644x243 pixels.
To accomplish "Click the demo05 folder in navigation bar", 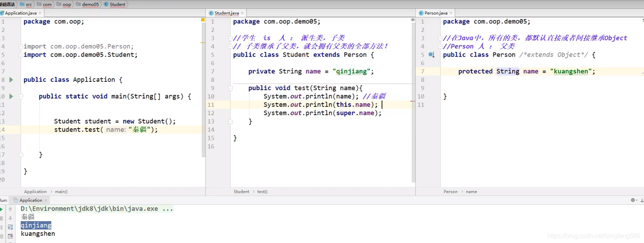I will [87, 4].
